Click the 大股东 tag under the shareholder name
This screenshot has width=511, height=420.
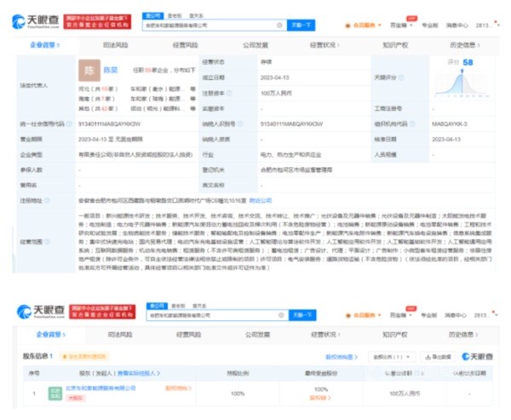coord(76,398)
